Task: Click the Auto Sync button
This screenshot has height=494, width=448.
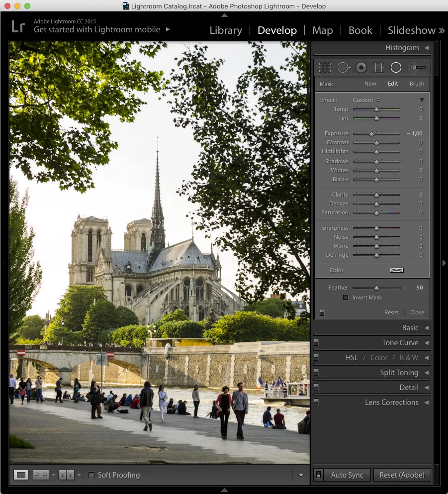Action: click(x=347, y=475)
